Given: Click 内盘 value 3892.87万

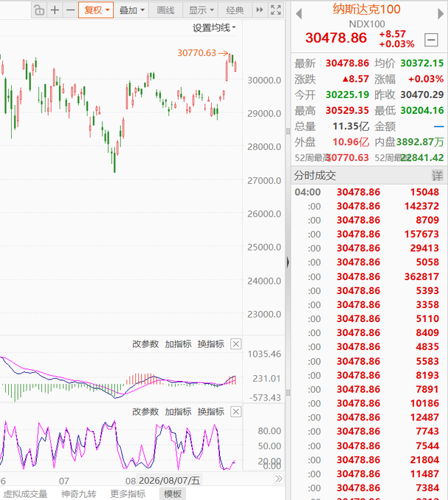Looking at the screenshot, I should click(420, 142).
